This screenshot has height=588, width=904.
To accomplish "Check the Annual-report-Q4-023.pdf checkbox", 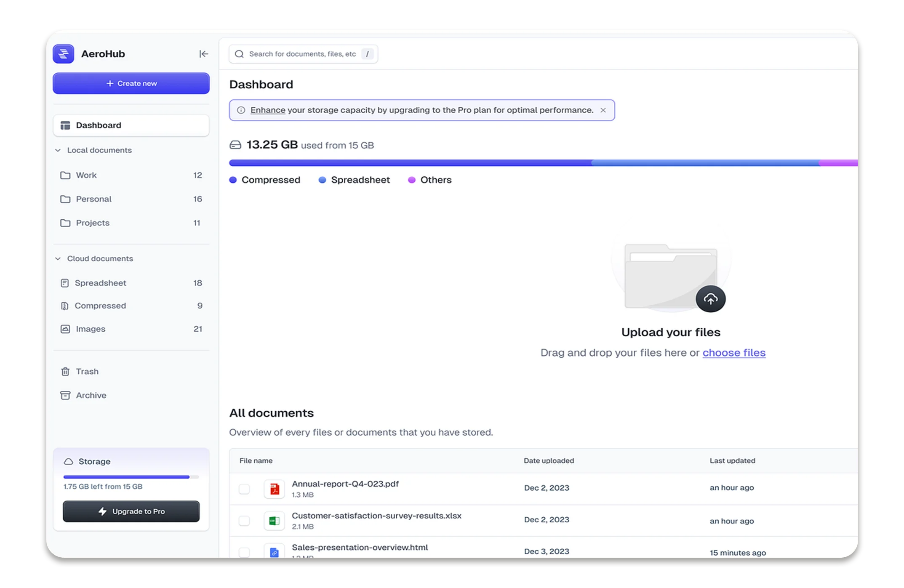I will pyautogui.click(x=244, y=489).
